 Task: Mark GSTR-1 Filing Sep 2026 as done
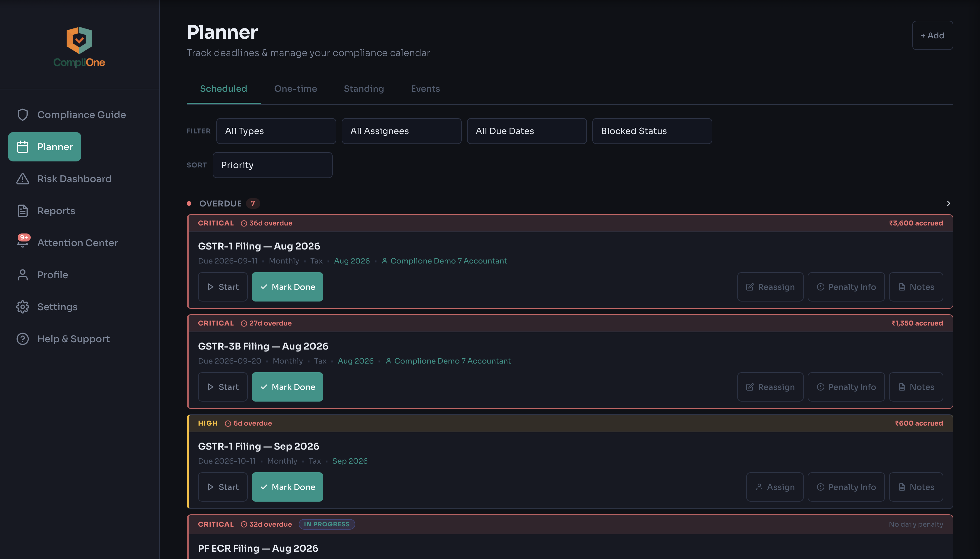click(x=287, y=487)
